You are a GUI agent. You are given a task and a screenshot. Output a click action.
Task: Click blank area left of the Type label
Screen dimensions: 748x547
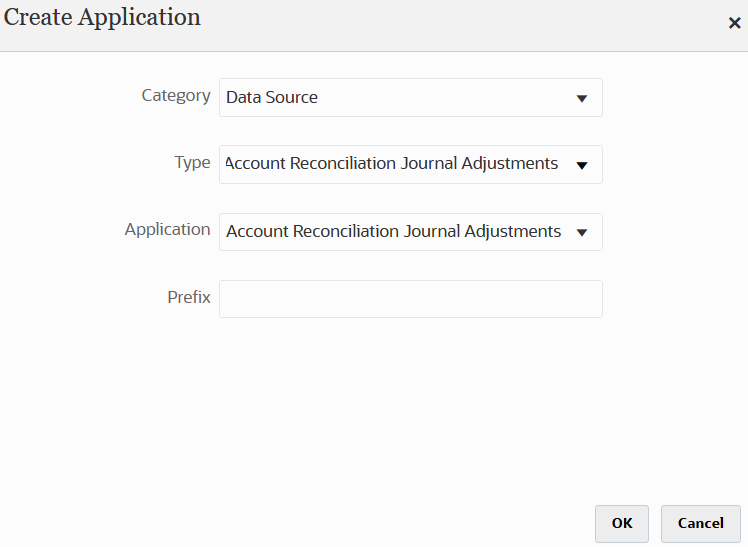[x=80, y=164]
